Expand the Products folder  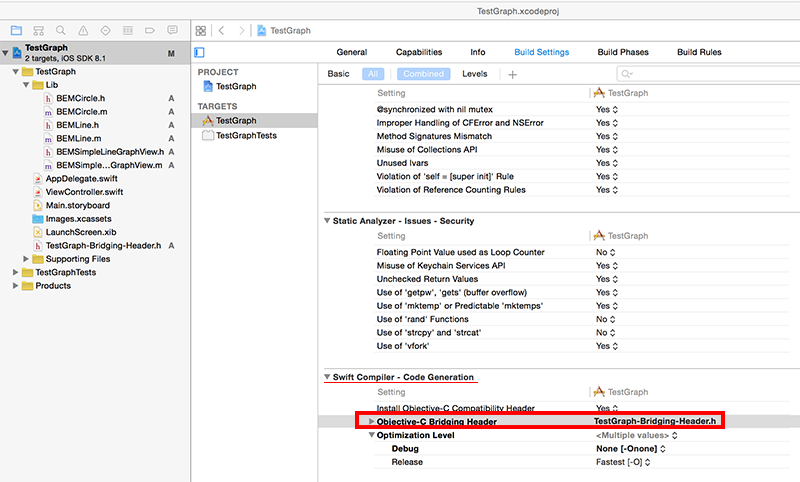coord(16,286)
